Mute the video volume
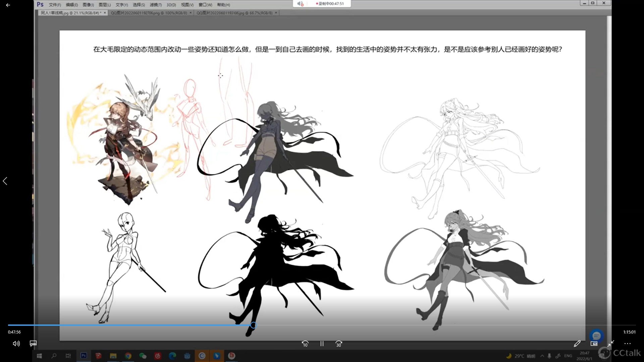The image size is (644, 362). pos(16,344)
